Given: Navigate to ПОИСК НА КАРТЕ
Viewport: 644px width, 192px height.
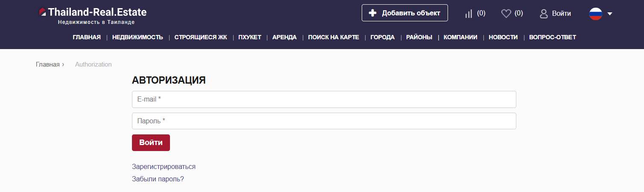Looking at the screenshot, I should click(334, 38).
